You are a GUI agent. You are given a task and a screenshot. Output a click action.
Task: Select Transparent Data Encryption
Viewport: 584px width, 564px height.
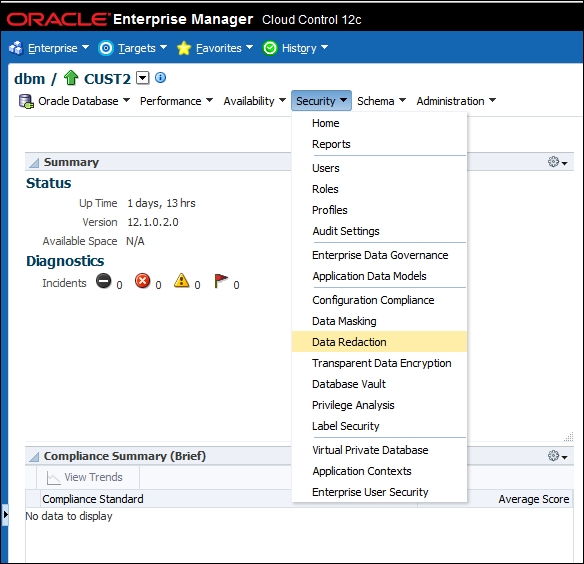coord(380,363)
